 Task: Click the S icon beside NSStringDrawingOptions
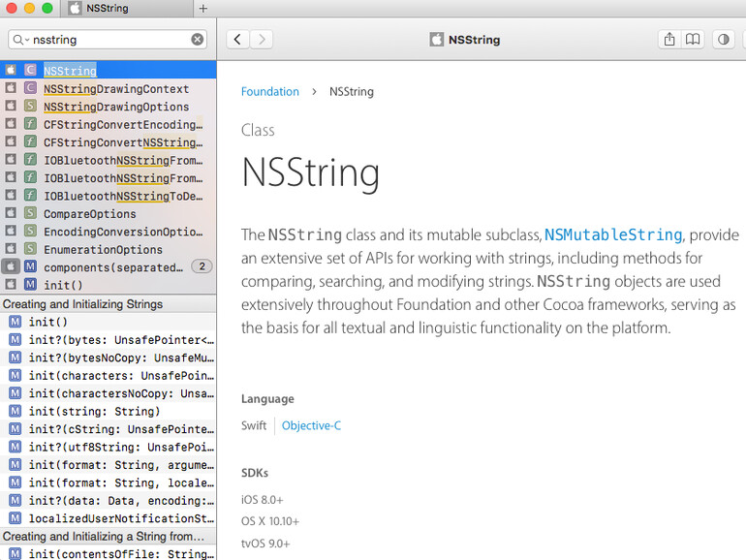(x=30, y=106)
